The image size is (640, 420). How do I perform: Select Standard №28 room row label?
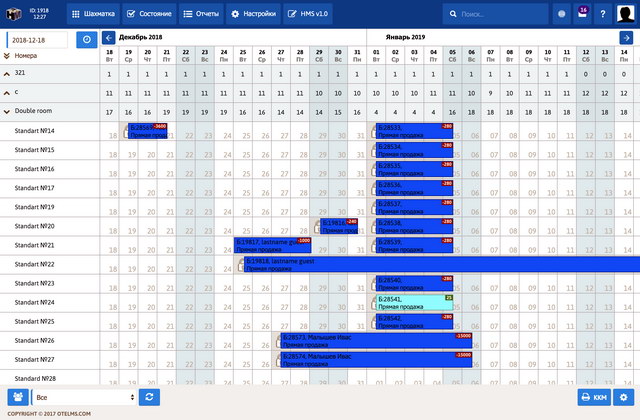pos(35,379)
